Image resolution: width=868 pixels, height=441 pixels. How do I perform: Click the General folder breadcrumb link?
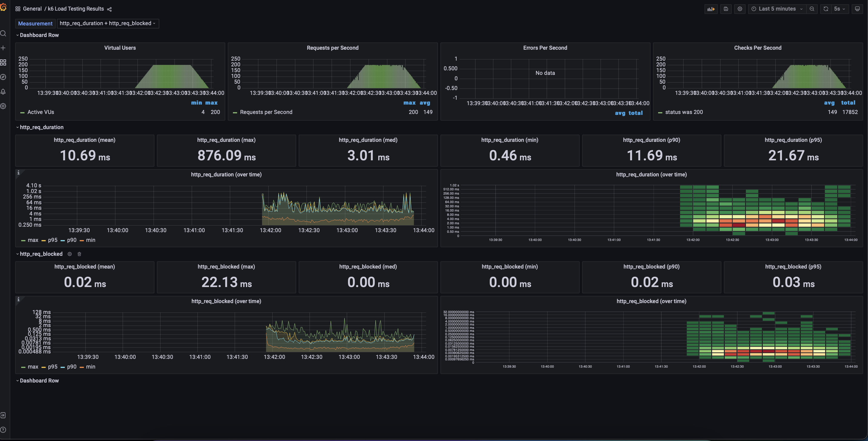click(x=32, y=9)
